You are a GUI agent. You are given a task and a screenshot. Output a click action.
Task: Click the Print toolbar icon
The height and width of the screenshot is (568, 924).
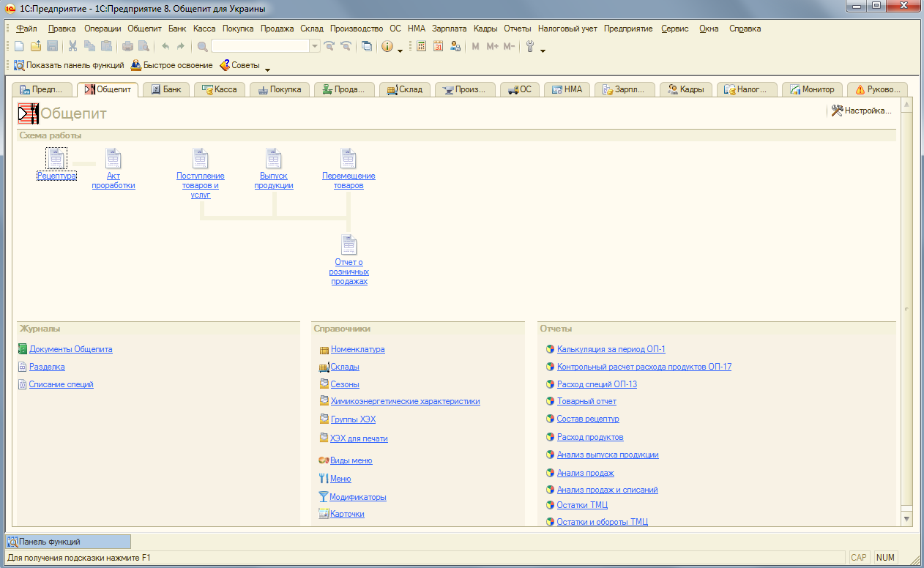pos(127,46)
